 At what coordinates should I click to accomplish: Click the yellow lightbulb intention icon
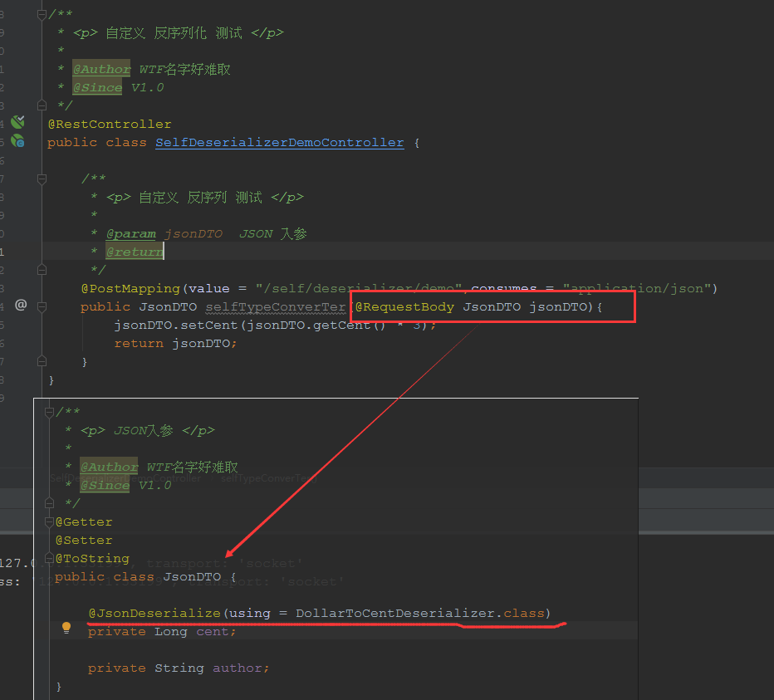66,628
